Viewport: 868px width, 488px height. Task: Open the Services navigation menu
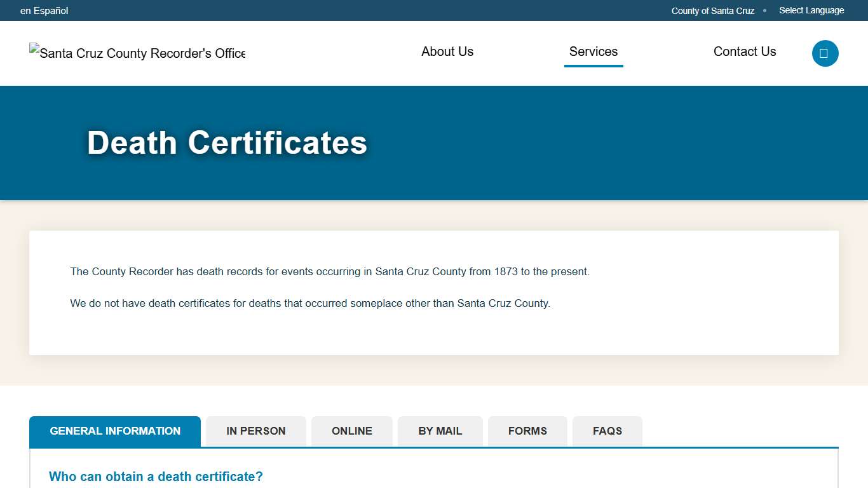593,51
